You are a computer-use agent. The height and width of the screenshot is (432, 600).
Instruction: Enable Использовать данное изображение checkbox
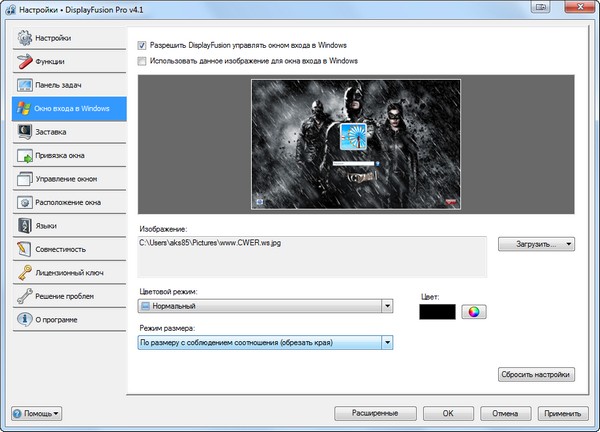[143, 61]
